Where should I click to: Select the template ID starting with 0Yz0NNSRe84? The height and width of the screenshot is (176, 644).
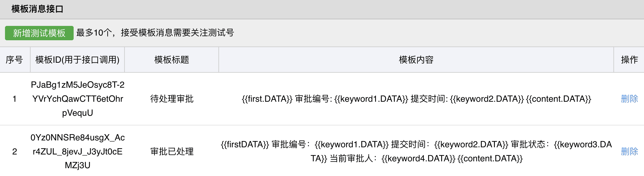pos(77,152)
